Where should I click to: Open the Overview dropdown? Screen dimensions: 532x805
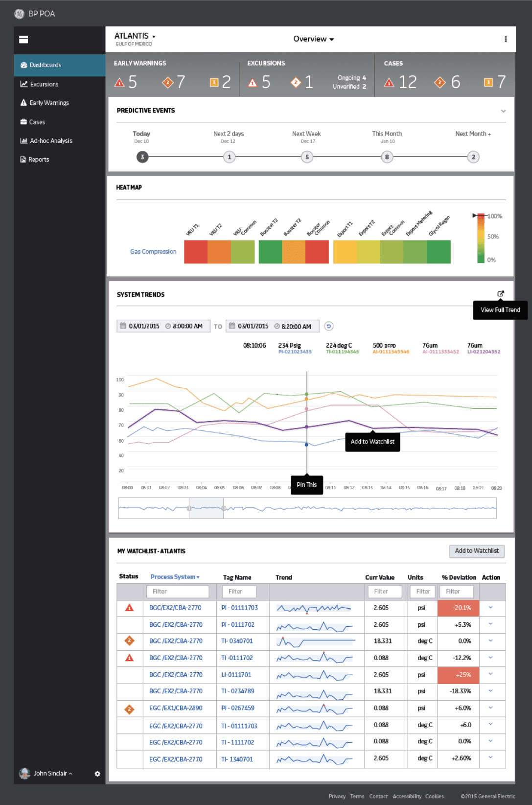tap(314, 39)
